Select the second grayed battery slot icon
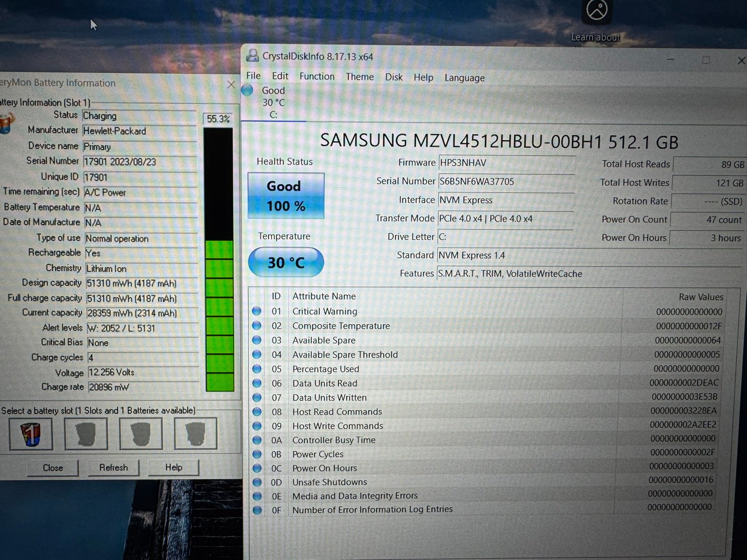747x560 pixels. [86, 434]
